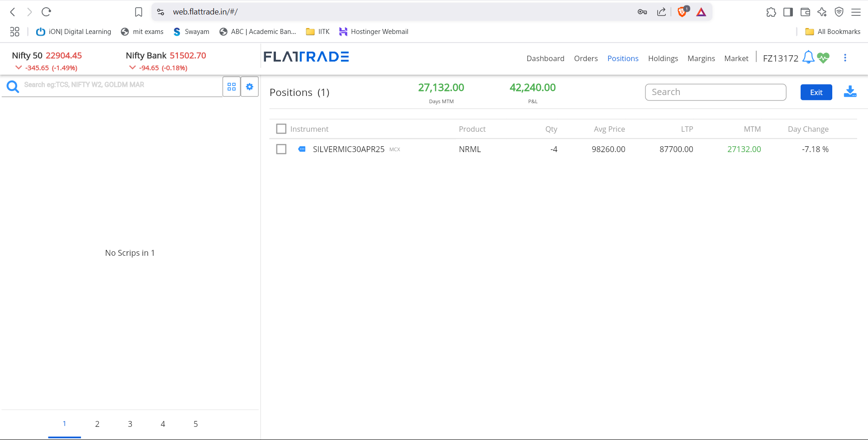Open watchlist settings gear icon
The image size is (868, 440).
(249, 86)
